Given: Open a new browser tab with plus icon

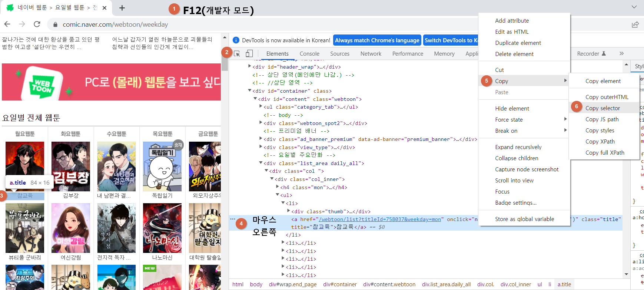Looking at the screenshot, I should [x=122, y=8].
